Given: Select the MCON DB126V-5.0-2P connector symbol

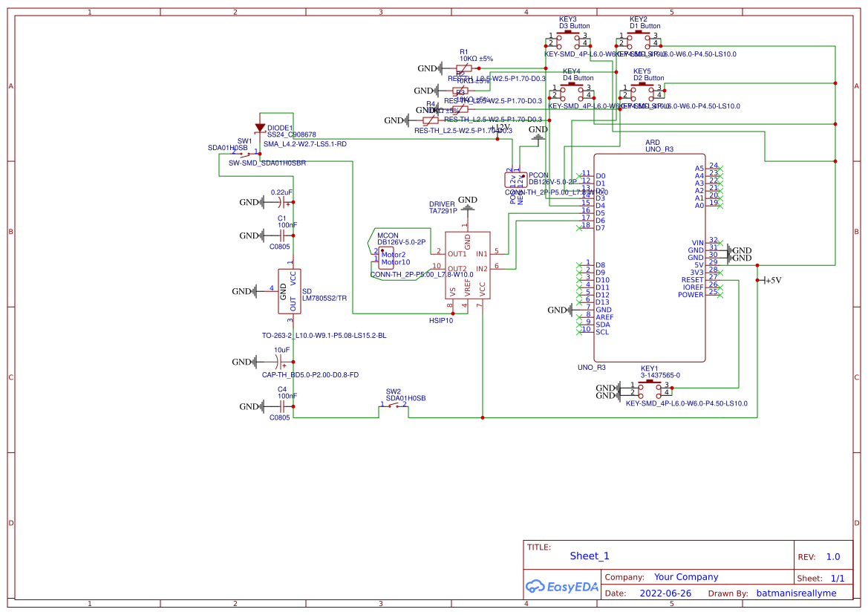Looking at the screenshot, I should click(x=386, y=258).
